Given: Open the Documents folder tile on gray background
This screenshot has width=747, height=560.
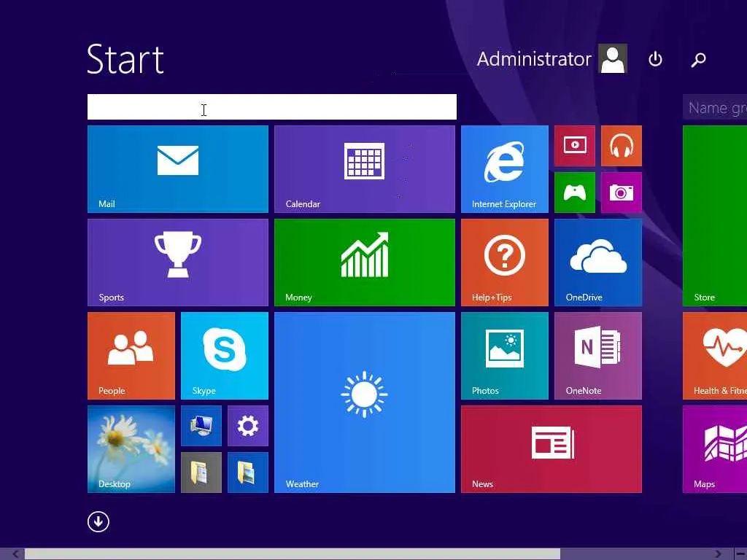Looking at the screenshot, I should coord(201,472).
